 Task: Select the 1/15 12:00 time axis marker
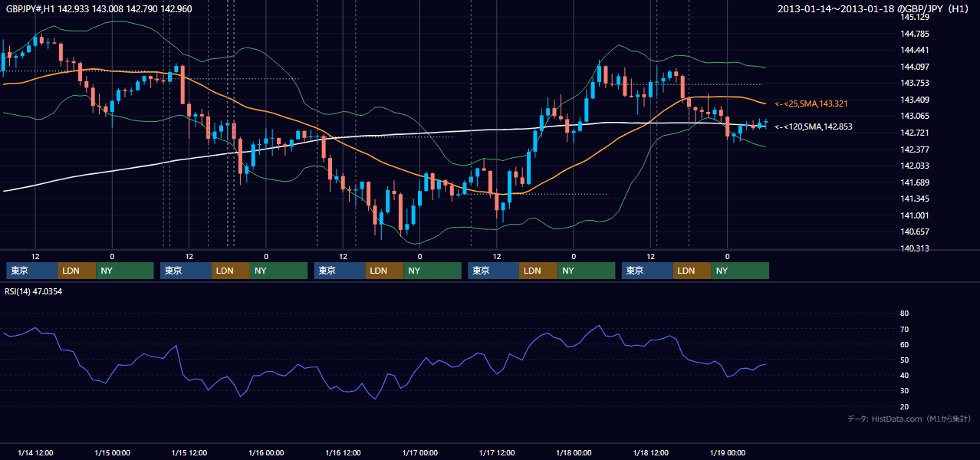(189, 452)
